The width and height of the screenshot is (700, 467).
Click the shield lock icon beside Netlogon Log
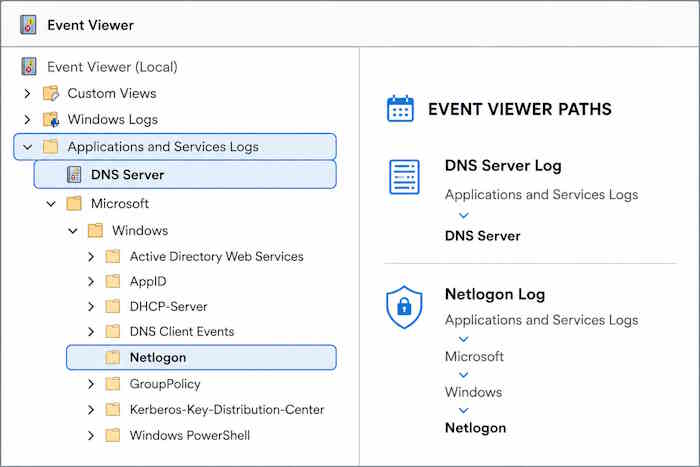click(x=404, y=307)
